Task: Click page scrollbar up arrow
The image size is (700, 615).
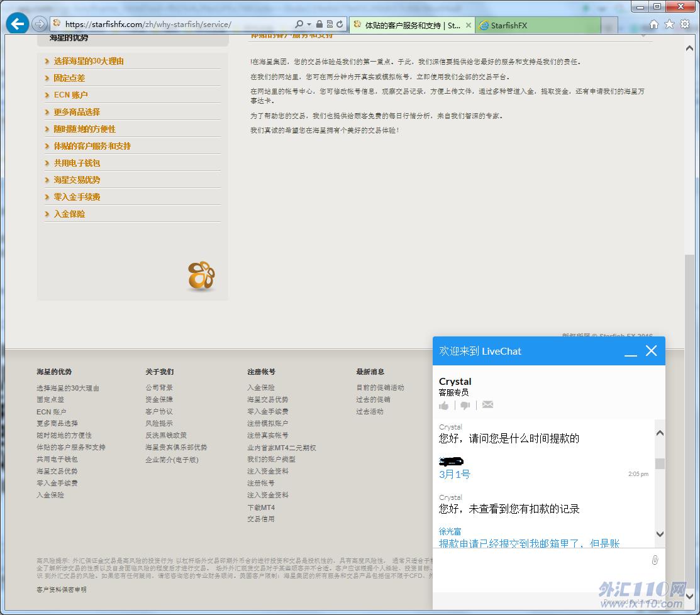Action: 689,48
